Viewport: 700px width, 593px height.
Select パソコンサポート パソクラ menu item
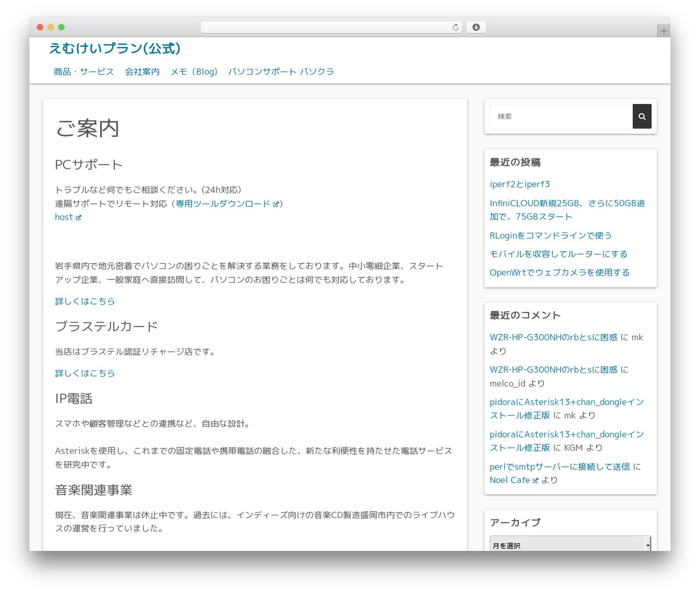281,72
